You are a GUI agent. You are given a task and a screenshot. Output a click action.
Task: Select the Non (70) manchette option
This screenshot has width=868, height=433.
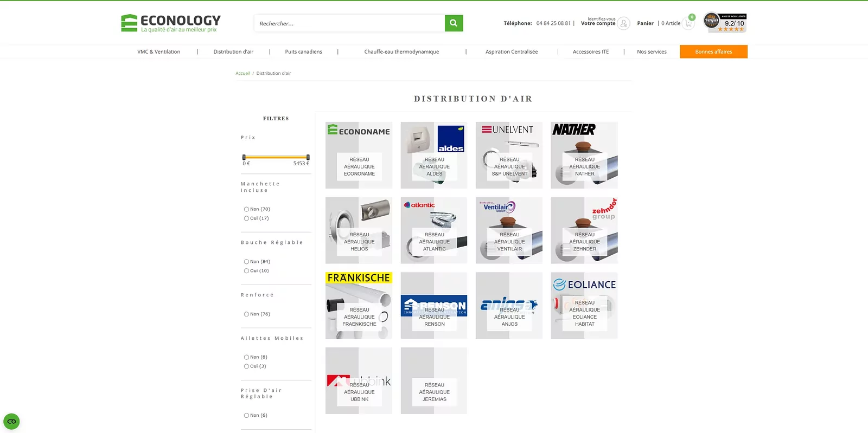[x=246, y=209]
